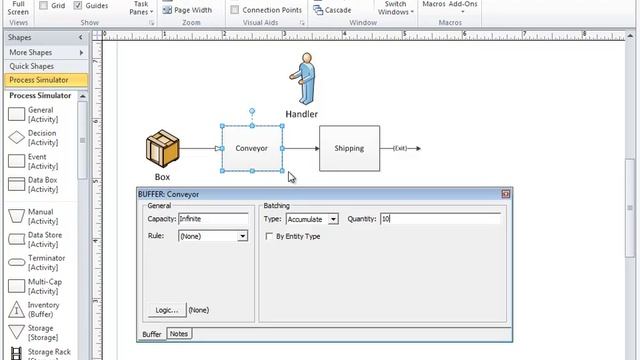Screen dimensions: 640x360
Task: Open the Batching Type dropdown
Action: [x=333, y=219]
